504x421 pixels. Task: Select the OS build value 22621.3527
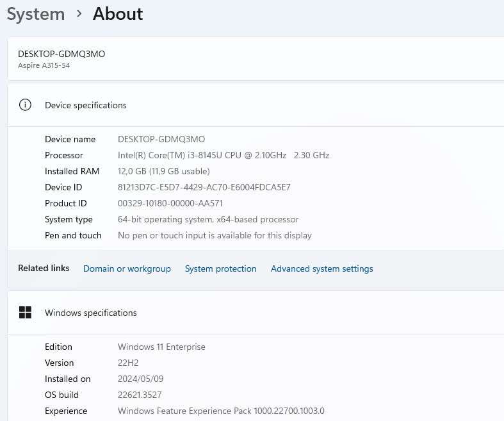(x=140, y=395)
